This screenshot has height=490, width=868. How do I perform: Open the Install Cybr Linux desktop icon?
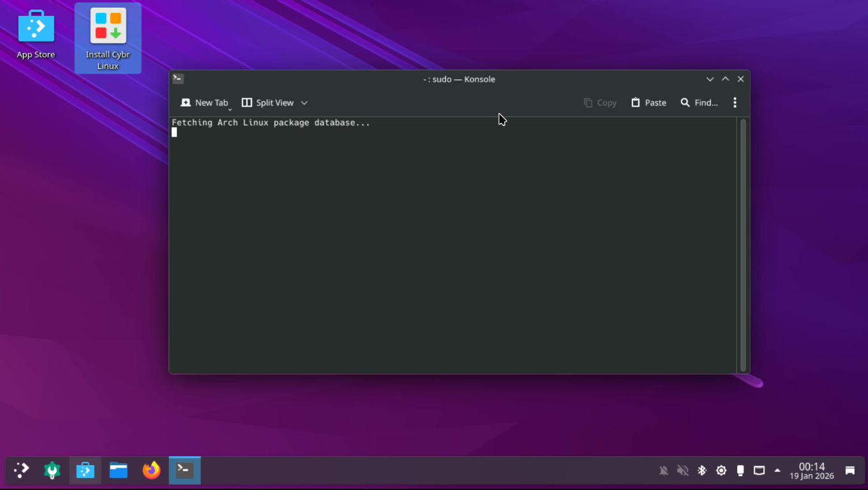click(x=107, y=29)
